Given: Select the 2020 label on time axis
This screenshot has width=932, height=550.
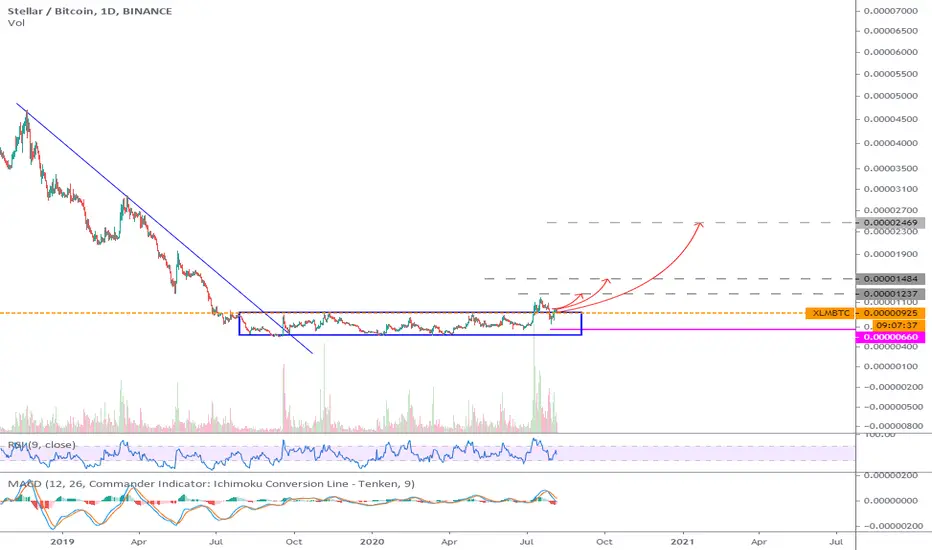Looking at the screenshot, I should point(372,542).
